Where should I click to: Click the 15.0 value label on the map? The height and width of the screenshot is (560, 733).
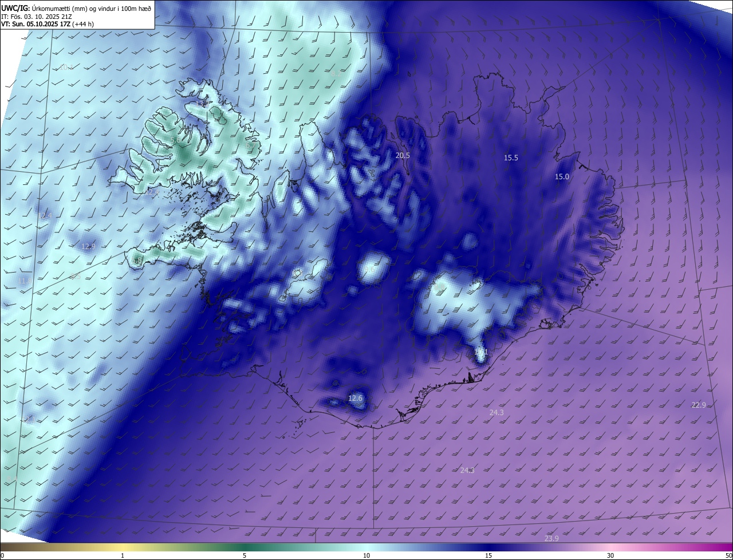click(x=562, y=176)
